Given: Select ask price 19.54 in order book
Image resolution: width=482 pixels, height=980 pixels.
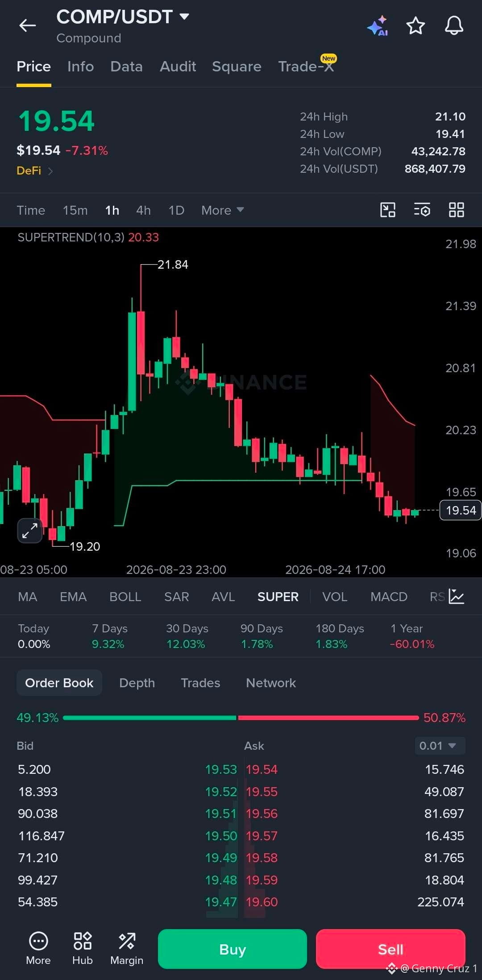Looking at the screenshot, I should 262,769.
